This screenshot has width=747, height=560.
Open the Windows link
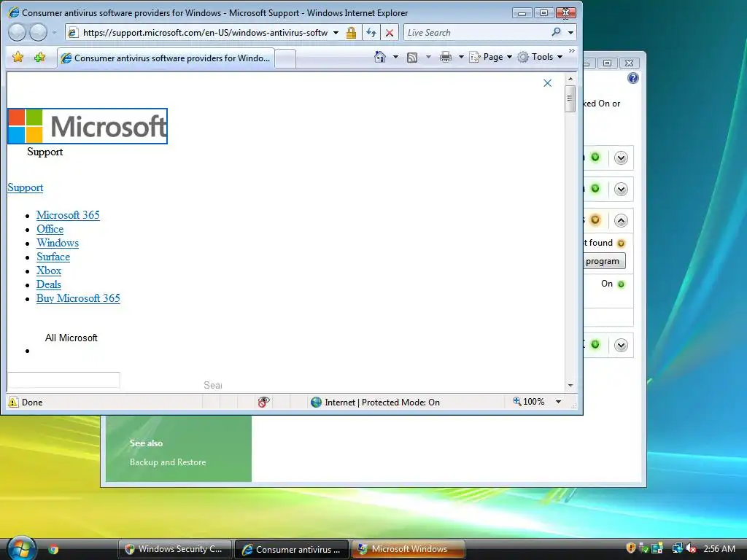(x=58, y=243)
